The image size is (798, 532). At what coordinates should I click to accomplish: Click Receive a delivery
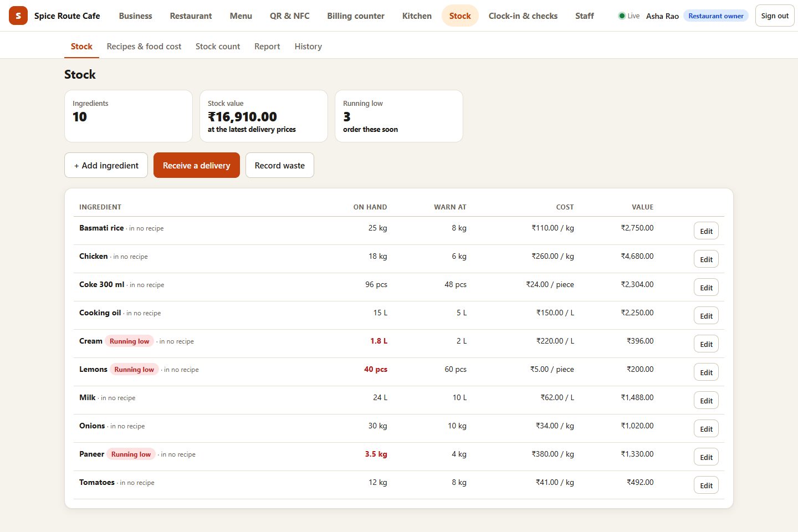[x=197, y=165]
